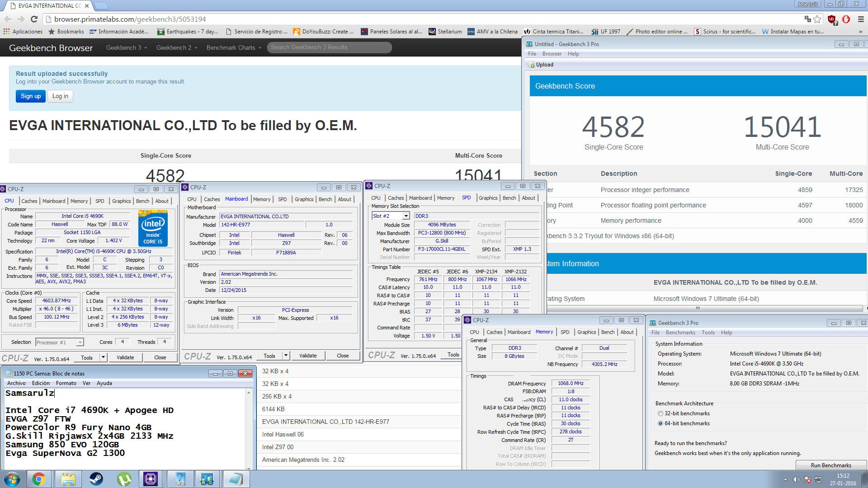
Task: Open About tab in Memory CPU-Z window
Action: coord(627,332)
